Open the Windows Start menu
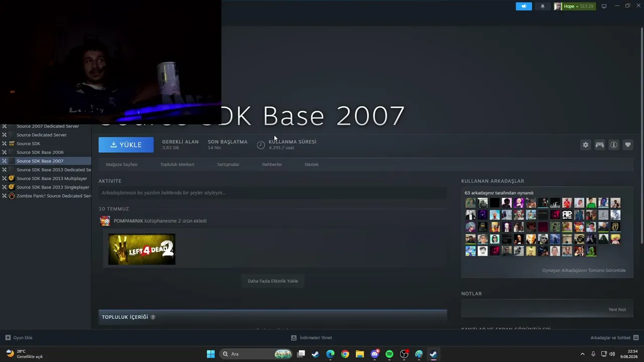 point(211,354)
